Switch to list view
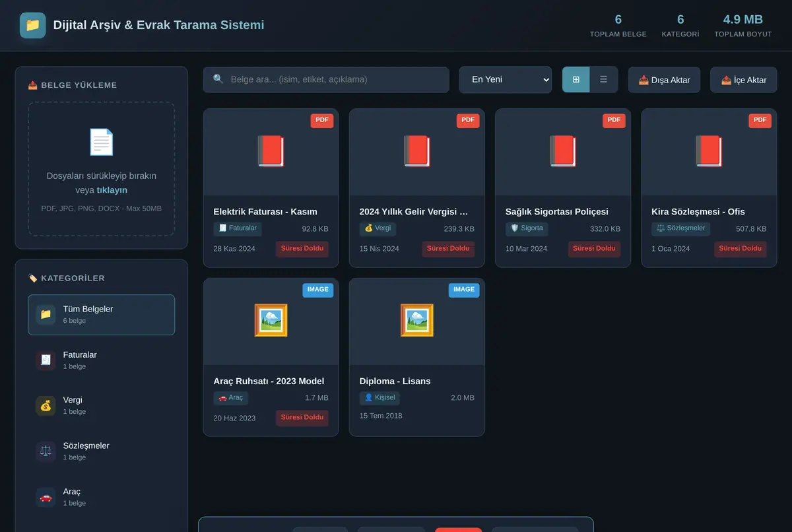792x532 pixels. click(604, 79)
